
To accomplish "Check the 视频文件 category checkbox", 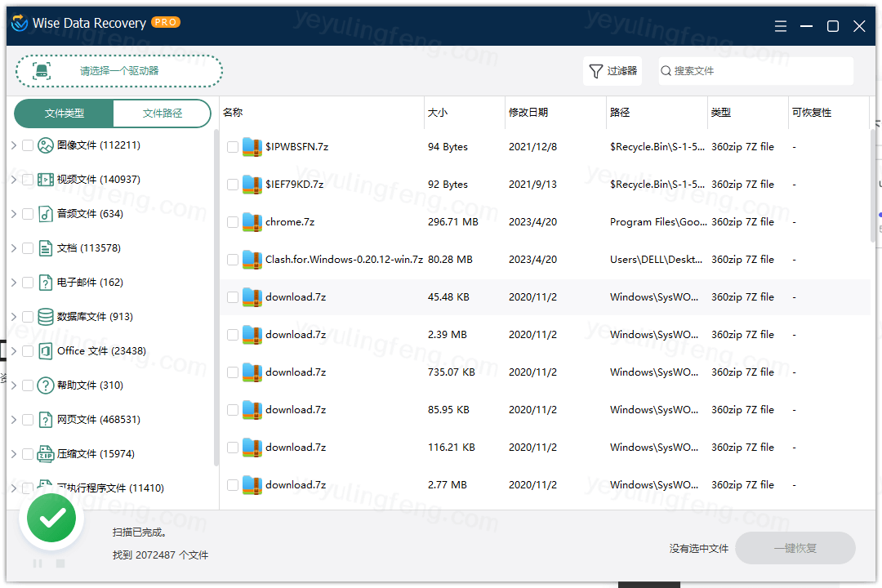I will pyautogui.click(x=28, y=180).
